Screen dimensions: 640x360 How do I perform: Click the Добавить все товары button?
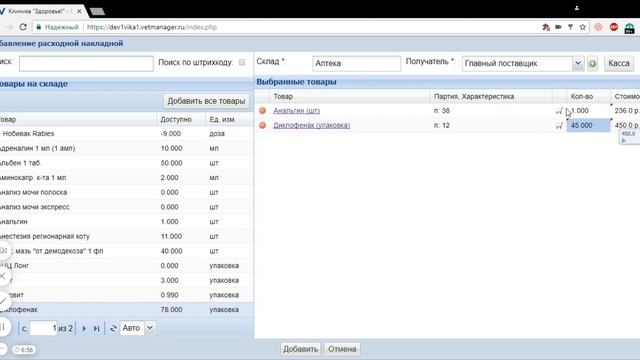pyautogui.click(x=206, y=101)
